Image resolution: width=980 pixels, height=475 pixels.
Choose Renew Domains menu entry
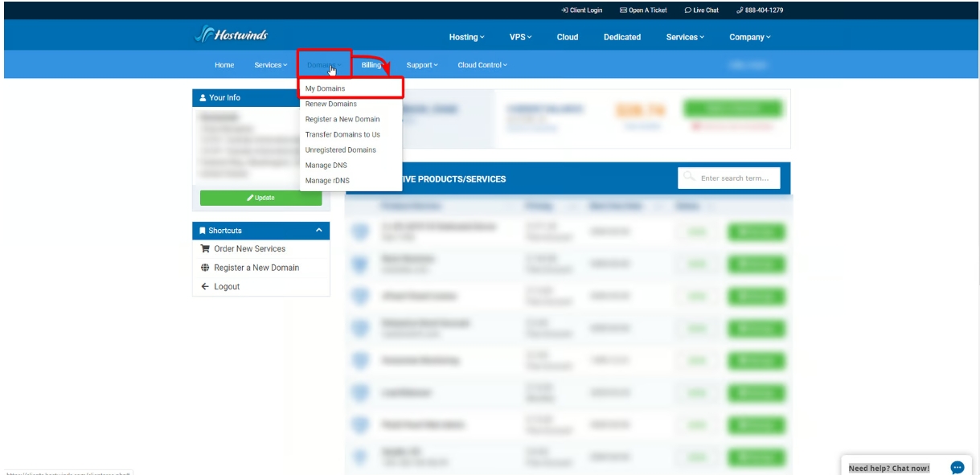331,104
